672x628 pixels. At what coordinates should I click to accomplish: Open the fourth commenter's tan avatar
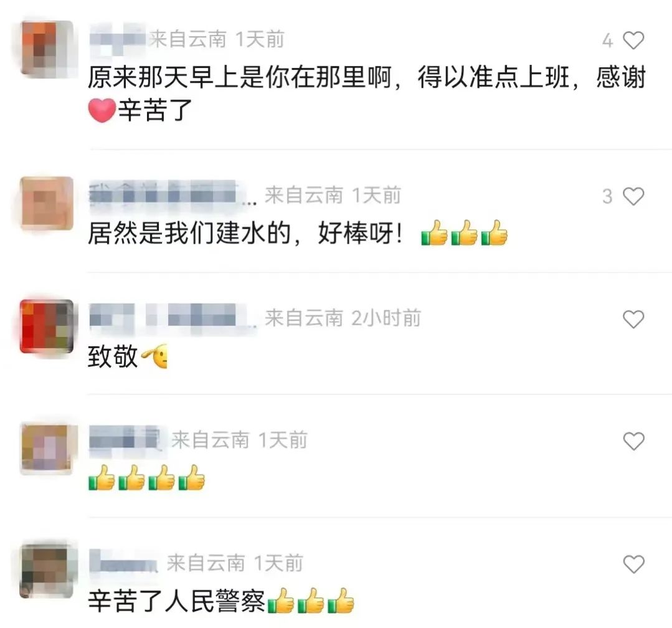click(x=47, y=449)
